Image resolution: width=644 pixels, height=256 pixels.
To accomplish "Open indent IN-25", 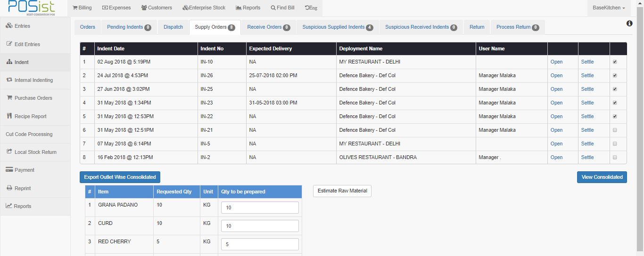I will pyautogui.click(x=556, y=89).
